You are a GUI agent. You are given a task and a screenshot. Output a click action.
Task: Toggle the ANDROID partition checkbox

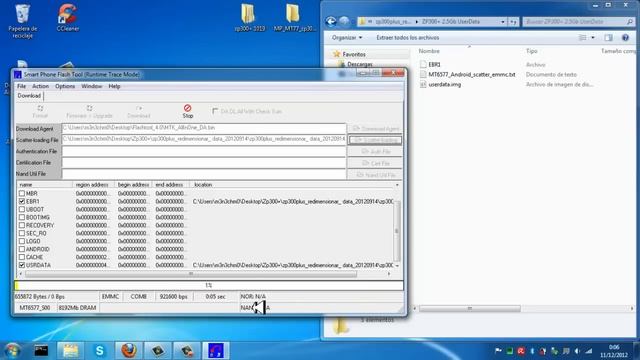(x=22, y=249)
